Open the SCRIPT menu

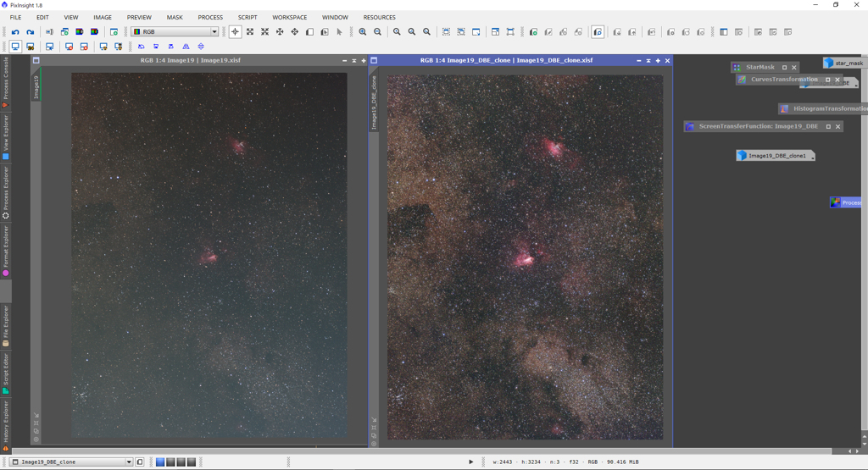[248, 17]
